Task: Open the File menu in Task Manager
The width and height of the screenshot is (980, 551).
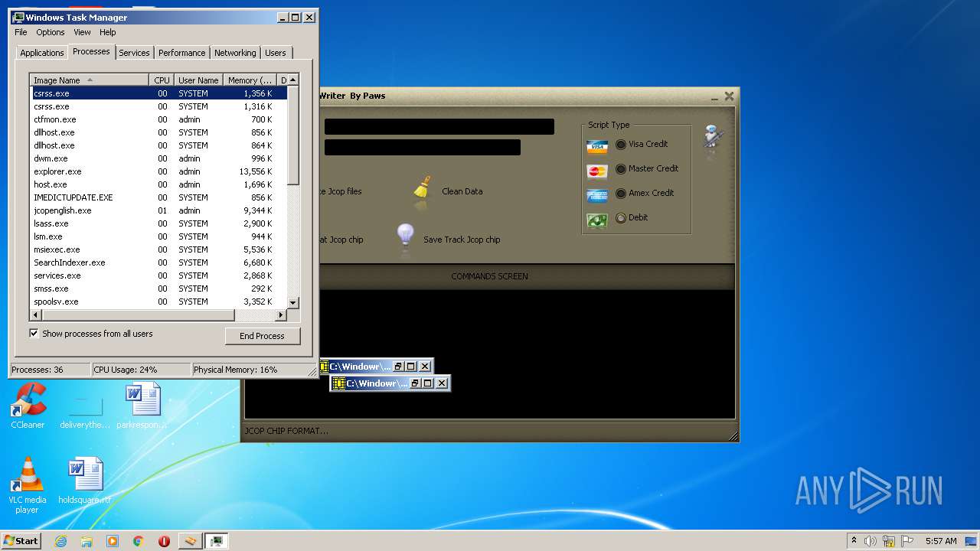Action: (21, 32)
